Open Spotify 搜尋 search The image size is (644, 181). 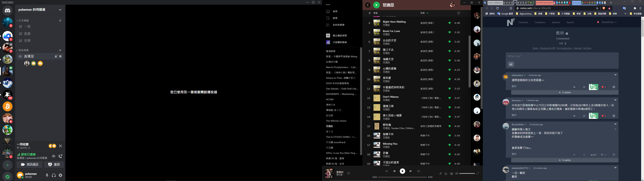click(332, 18)
